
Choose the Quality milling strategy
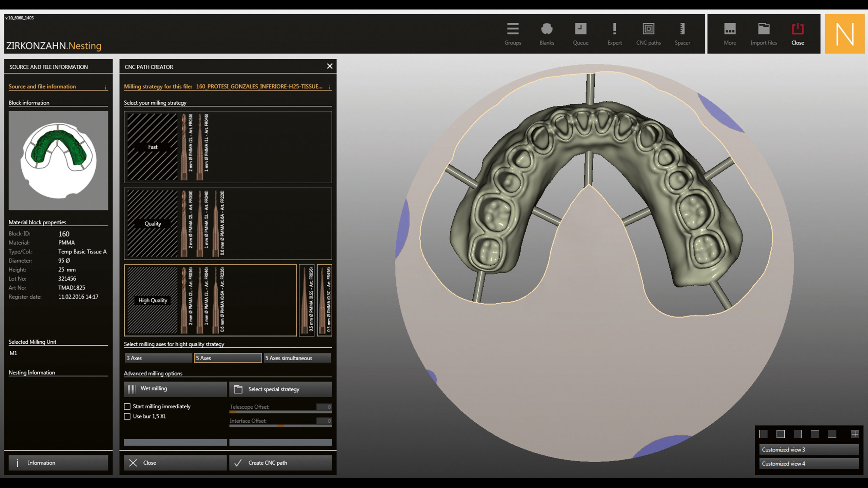(x=153, y=224)
